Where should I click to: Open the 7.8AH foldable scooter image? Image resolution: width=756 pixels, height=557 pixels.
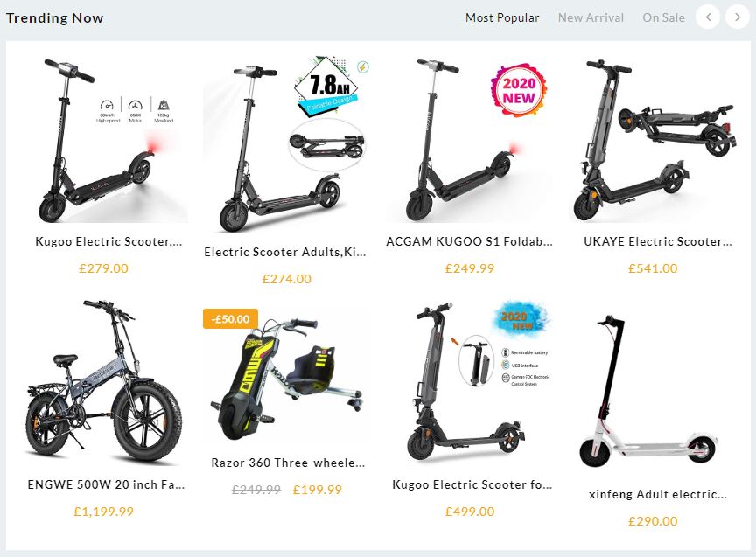(x=286, y=144)
